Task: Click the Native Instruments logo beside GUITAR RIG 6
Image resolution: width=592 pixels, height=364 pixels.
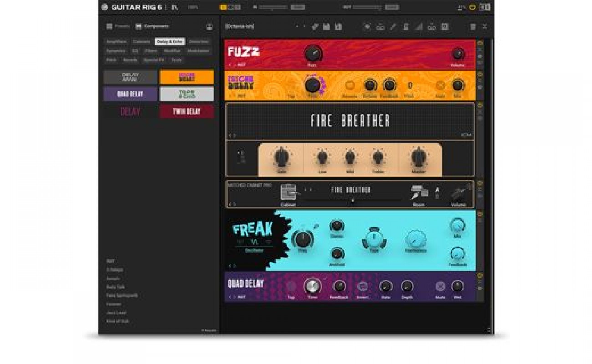Action: point(105,7)
